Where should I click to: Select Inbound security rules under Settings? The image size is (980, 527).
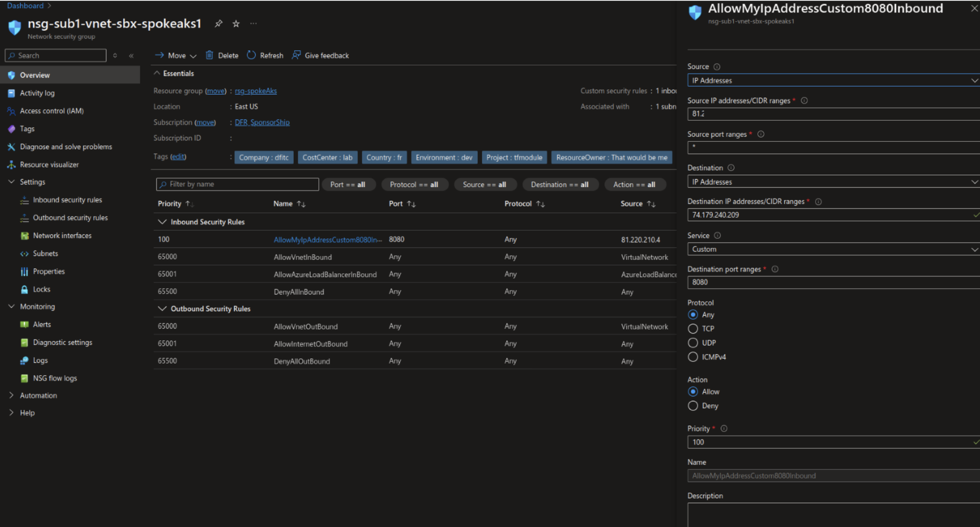click(67, 199)
